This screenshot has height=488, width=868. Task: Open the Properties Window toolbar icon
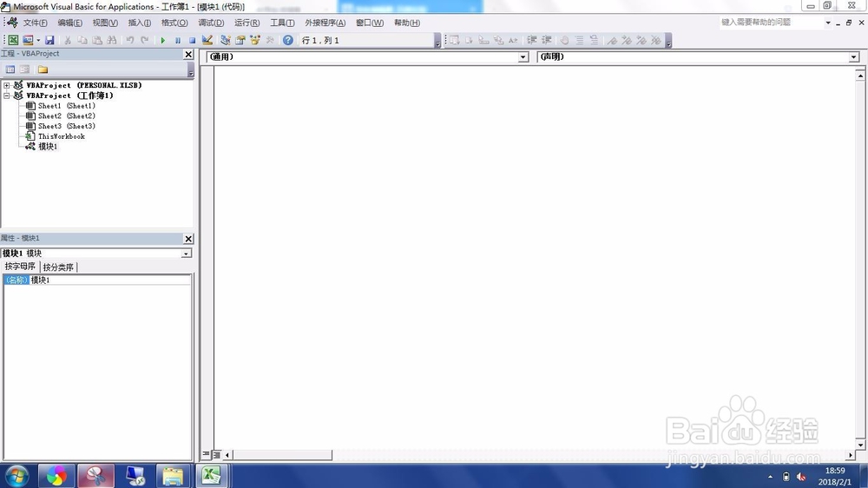pos(240,40)
